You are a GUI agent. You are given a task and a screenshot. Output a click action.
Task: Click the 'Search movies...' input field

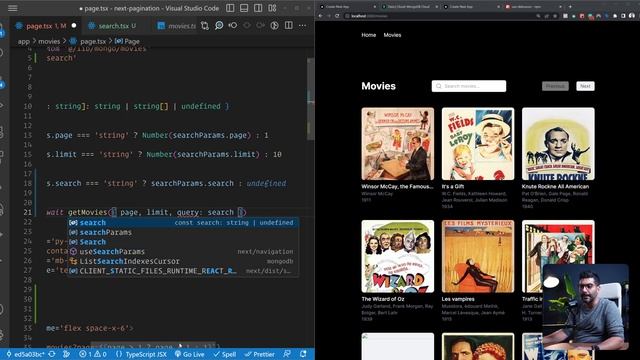pyautogui.click(x=469, y=86)
